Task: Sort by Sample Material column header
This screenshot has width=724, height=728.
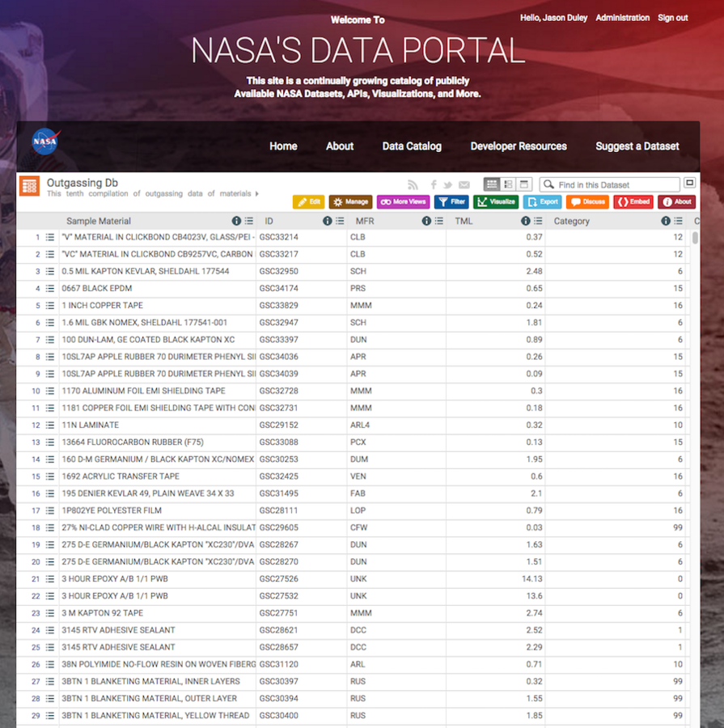Action: (x=99, y=221)
